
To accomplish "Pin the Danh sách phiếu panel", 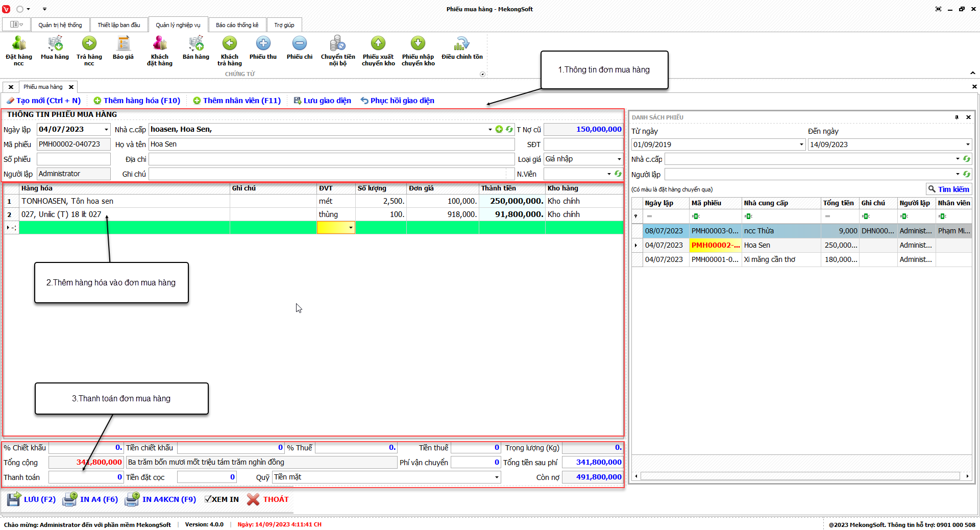I will coord(957,117).
